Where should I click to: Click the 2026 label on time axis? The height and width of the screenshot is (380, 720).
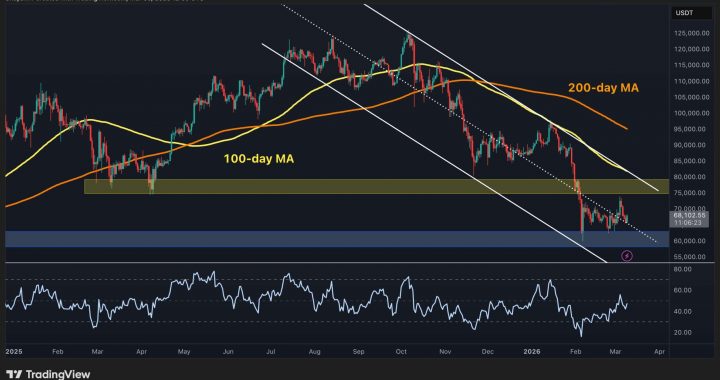pyautogui.click(x=532, y=352)
